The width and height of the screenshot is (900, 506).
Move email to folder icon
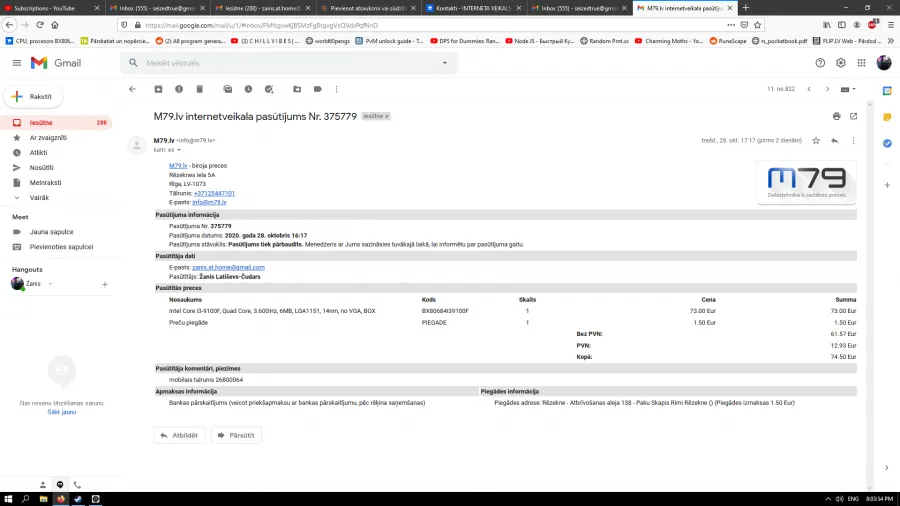(297, 89)
